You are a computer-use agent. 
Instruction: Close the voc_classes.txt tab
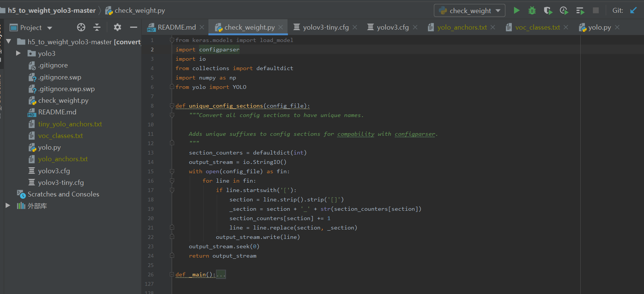(566, 27)
